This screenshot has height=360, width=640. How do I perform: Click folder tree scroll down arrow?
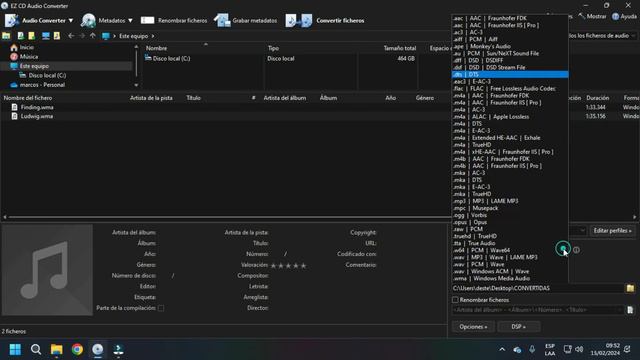coord(136,85)
